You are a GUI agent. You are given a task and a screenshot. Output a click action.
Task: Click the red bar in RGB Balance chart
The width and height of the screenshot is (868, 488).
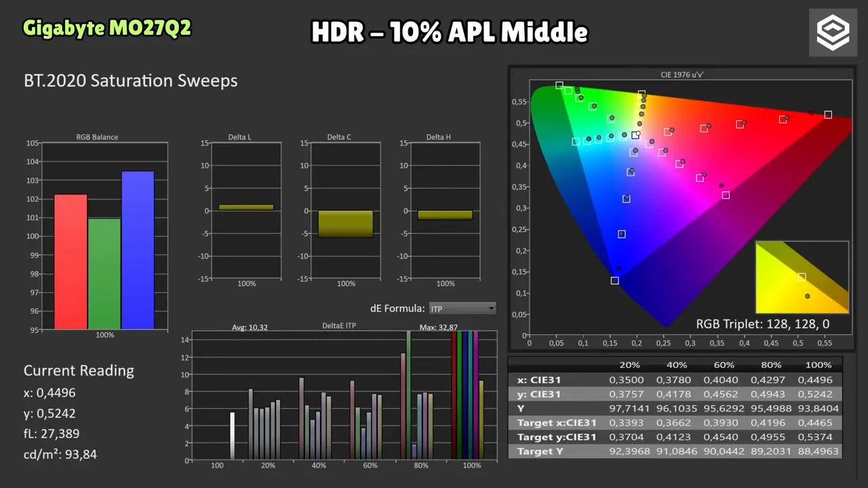[71, 262]
